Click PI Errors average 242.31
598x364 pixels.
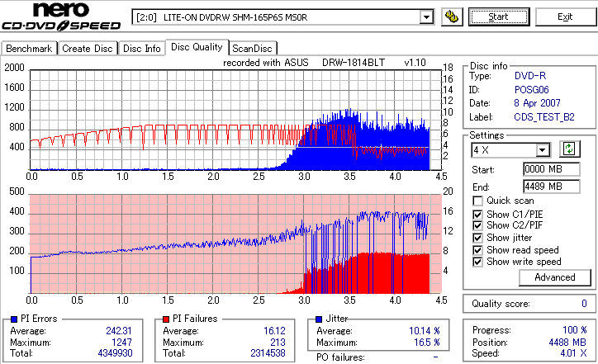119,331
